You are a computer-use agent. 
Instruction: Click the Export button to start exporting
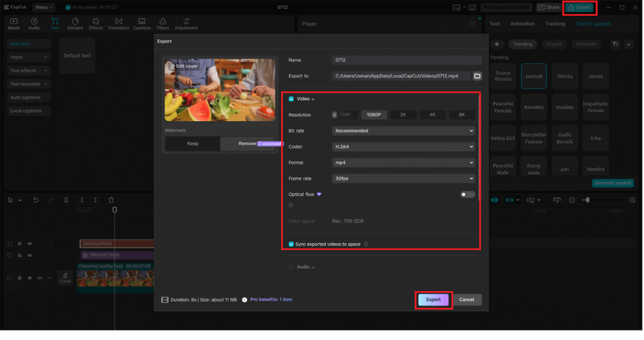point(433,300)
